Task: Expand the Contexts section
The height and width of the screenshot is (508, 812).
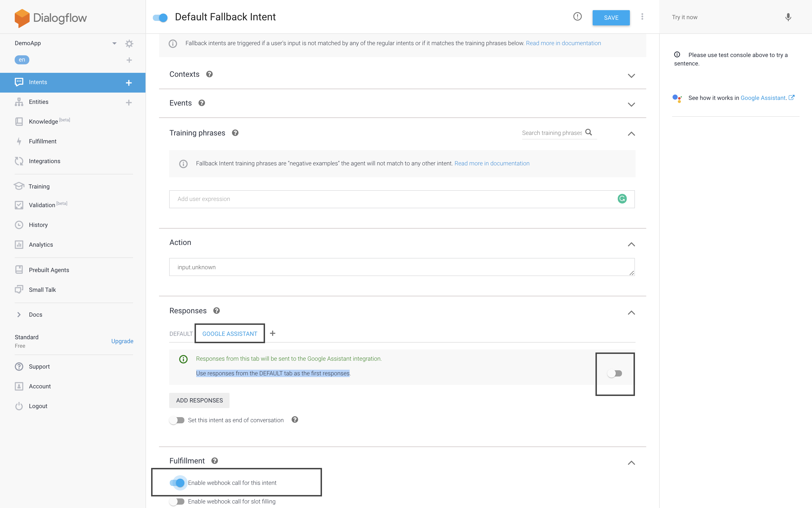Action: pyautogui.click(x=631, y=76)
